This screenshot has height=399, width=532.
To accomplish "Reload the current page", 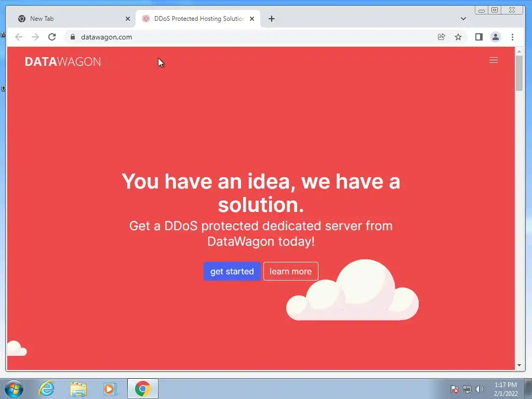I will click(x=52, y=37).
